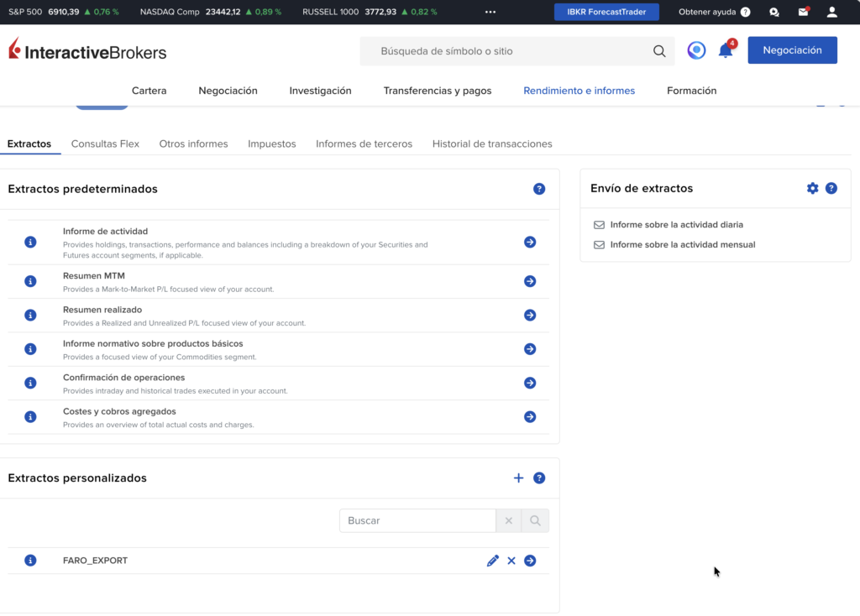Screen dimensions: 860x616
Task: Edit FARO_EXPORT with the pencil icon
Action: point(493,560)
